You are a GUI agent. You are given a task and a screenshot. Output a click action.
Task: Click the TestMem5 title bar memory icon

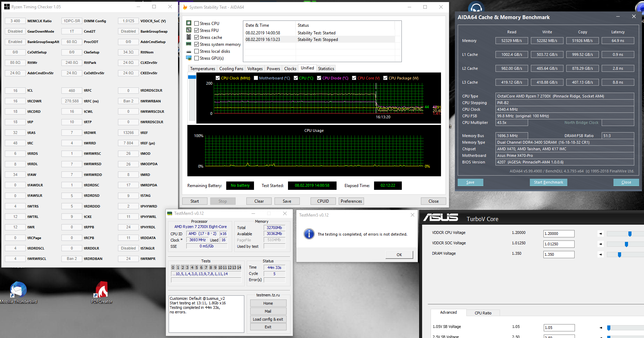pyautogui.click(x=170, y=213)
